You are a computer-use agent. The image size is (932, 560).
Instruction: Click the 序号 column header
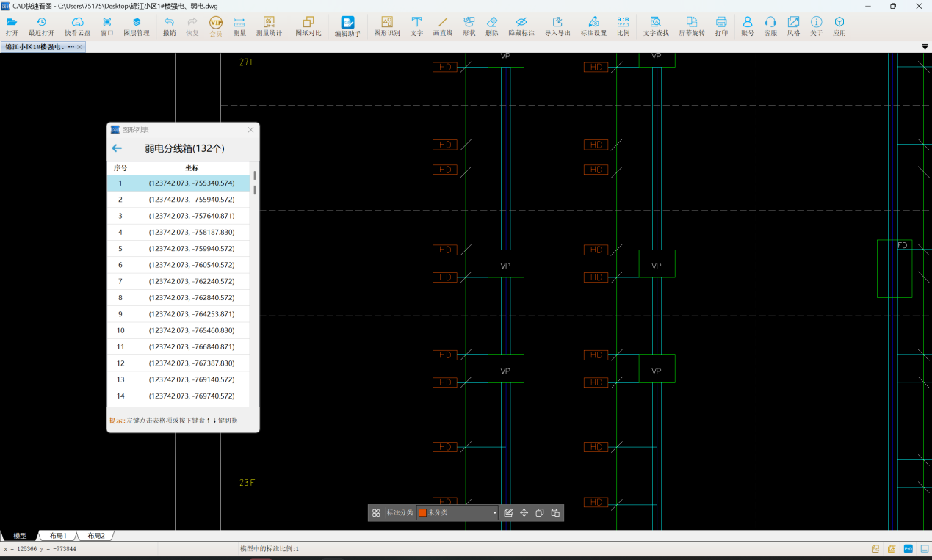(x=120, y=168)
